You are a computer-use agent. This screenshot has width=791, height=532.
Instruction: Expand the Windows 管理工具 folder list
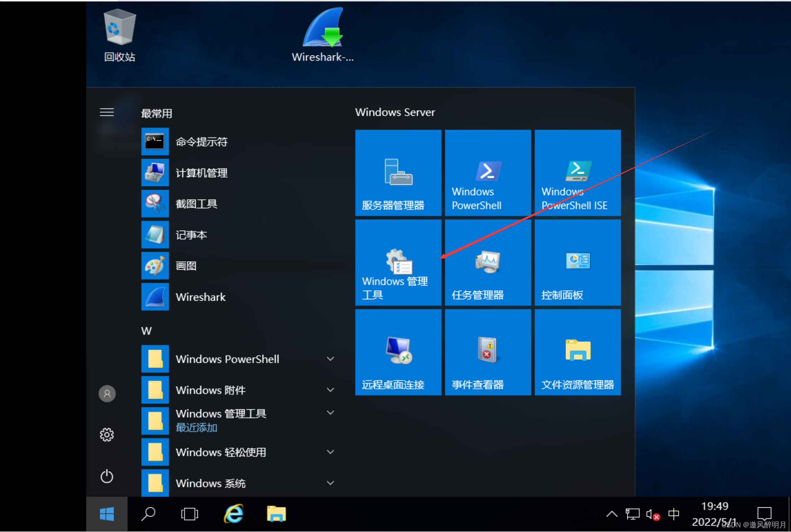pos(331,413)
